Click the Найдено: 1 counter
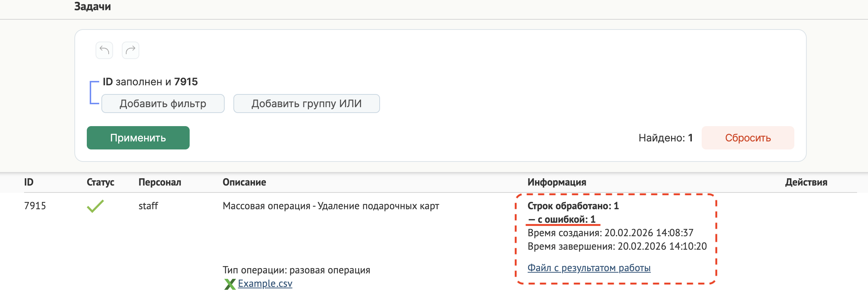The image size is (868, 304). click(x=666, y=138)
